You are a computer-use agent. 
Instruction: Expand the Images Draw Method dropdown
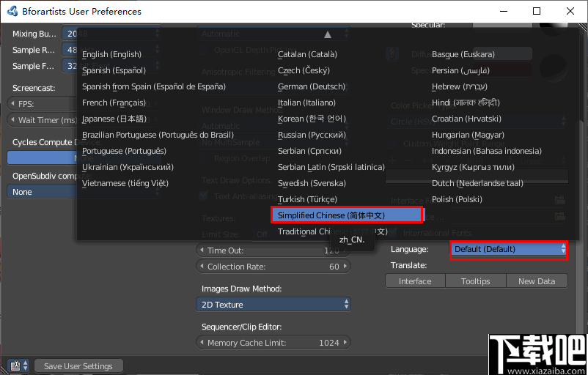[273, 305]
